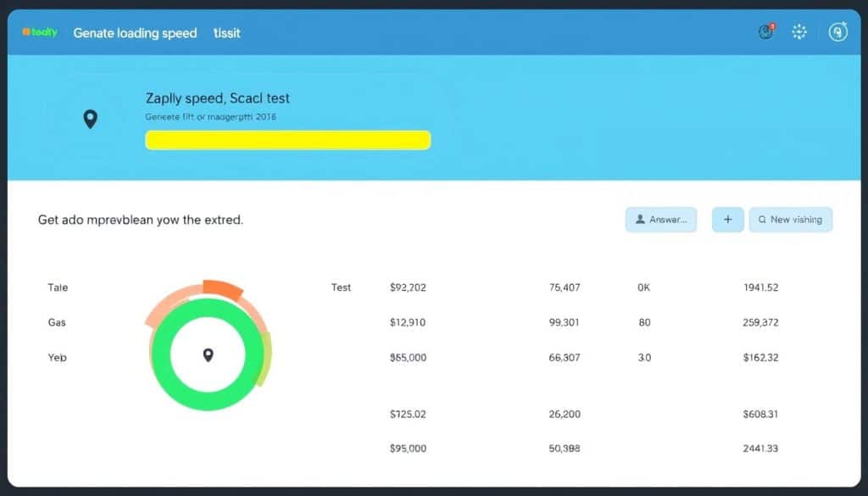Click the pin icon inside donut chart
868x496 pixels.
[x=209, y=355]
